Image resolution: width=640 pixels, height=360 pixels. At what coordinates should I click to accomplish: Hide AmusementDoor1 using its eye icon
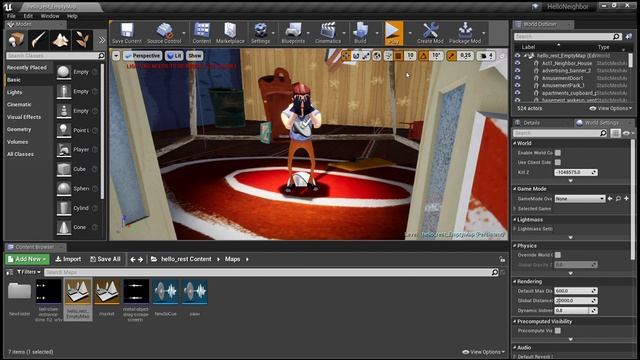point(517,78)
